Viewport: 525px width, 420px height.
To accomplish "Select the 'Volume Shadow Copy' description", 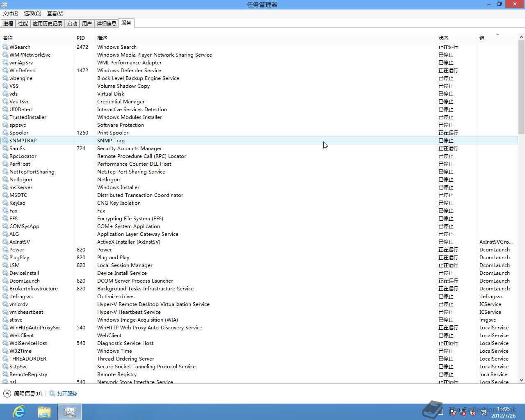I will pos(123,86).
